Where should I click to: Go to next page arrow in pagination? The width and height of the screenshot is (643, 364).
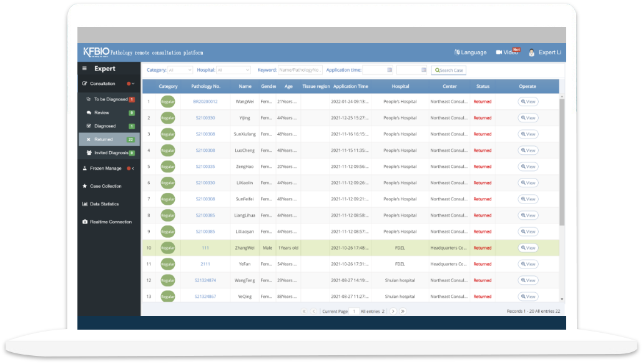click(393, 311)
